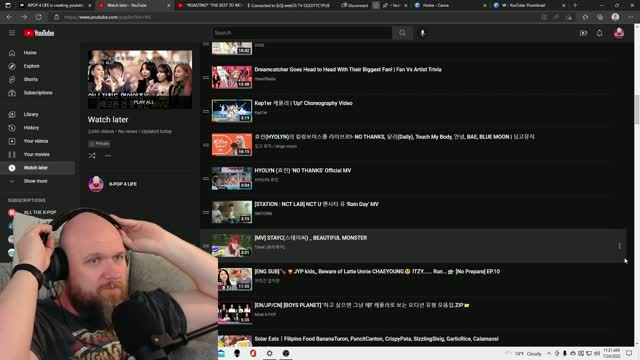The image size is (640, 360).
Task: Activate voice search microphone
Action: pyautogui.click(x=422, y=33)
